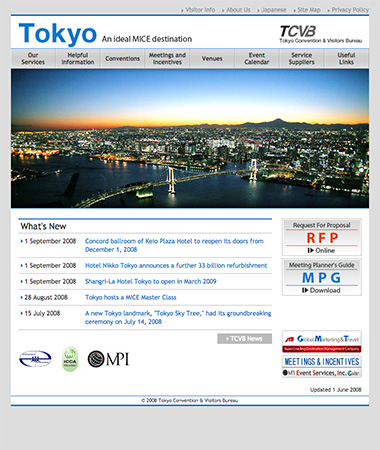
Task: Open Service Suppliers navigation item
Action: pyautogui.click(x=301, y=59)
